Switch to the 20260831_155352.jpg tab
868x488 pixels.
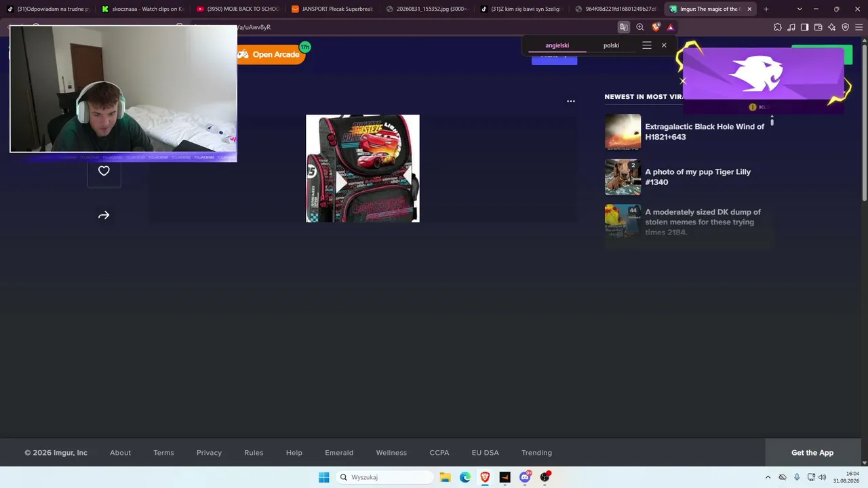(x=427, y=9)
